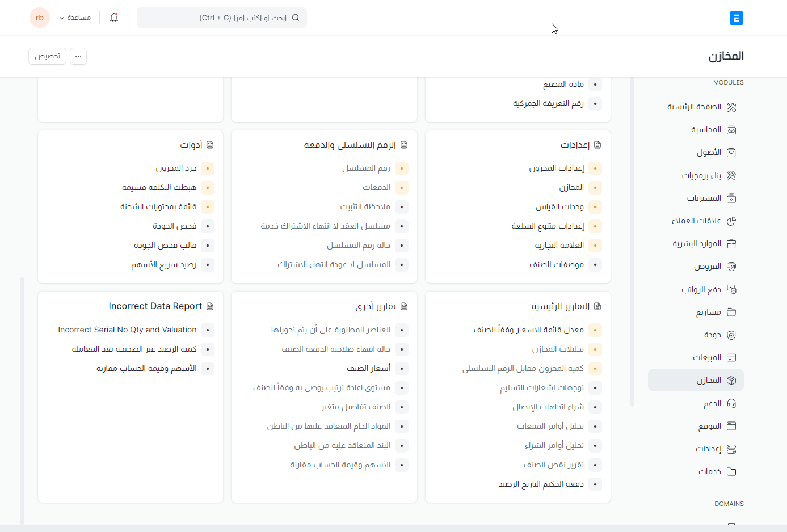Select جودة in the modules sidebar
The width and height of the screenshot is (787, 532).
(696, 335)
